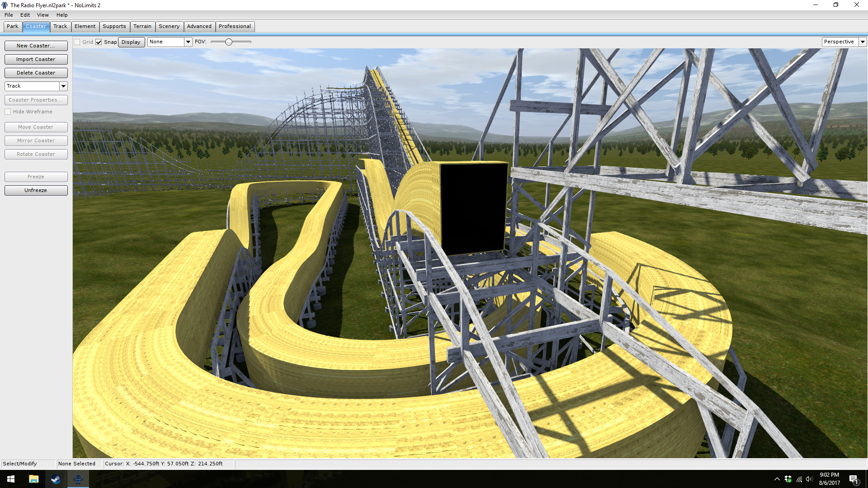Click NoLimits 2 taskbar icon
Image resolution: width=868 pixels, height=488 pixels.
(78, 479)
